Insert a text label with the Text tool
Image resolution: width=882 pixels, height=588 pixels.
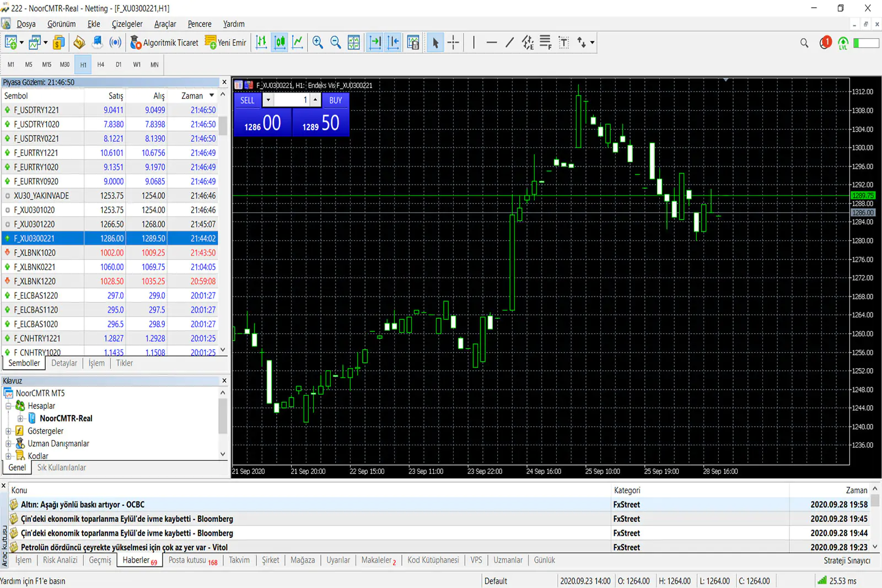tap(563, 42)
